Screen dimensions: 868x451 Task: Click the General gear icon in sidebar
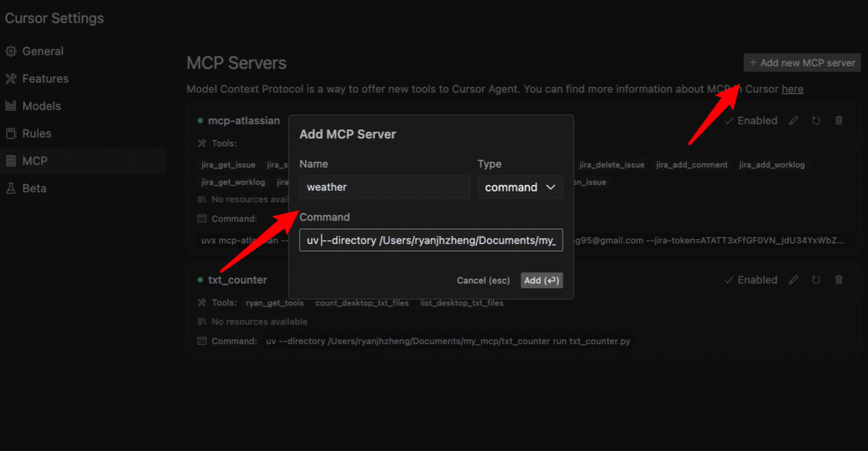pyautogui.click(x=11, y=51)
